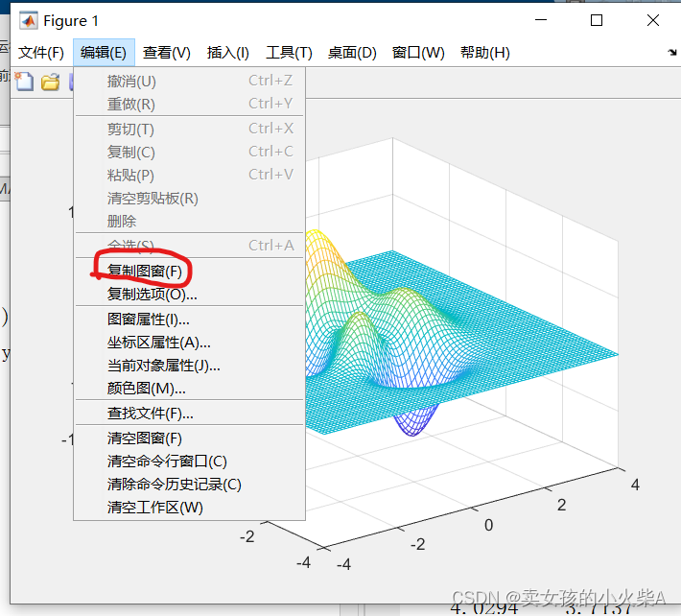Select 清空命令行窗口(C) entry
Image resolution: width=681 pixels, height=616 pixels.
[x=189, y=461]
